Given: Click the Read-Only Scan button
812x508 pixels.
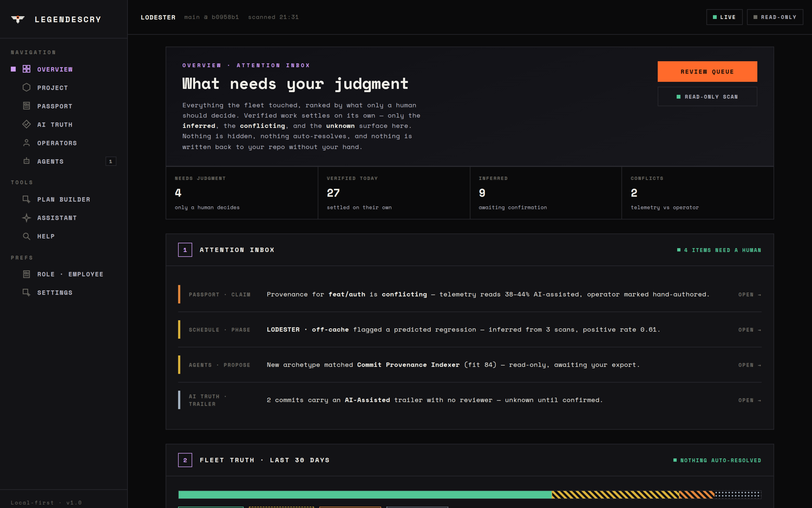Looking at the screenshot, I should 707,97.
